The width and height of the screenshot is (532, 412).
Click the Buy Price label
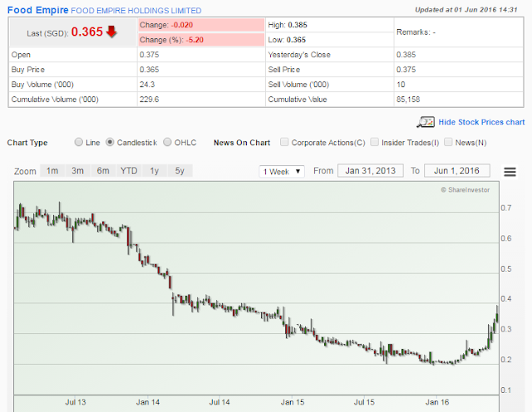point(27,70)
